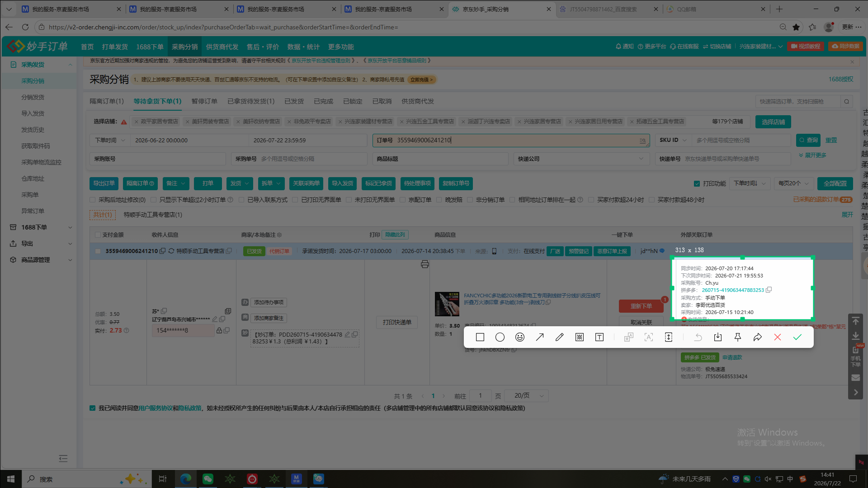Pin the screenshot to screen

[x=738, y=337]
